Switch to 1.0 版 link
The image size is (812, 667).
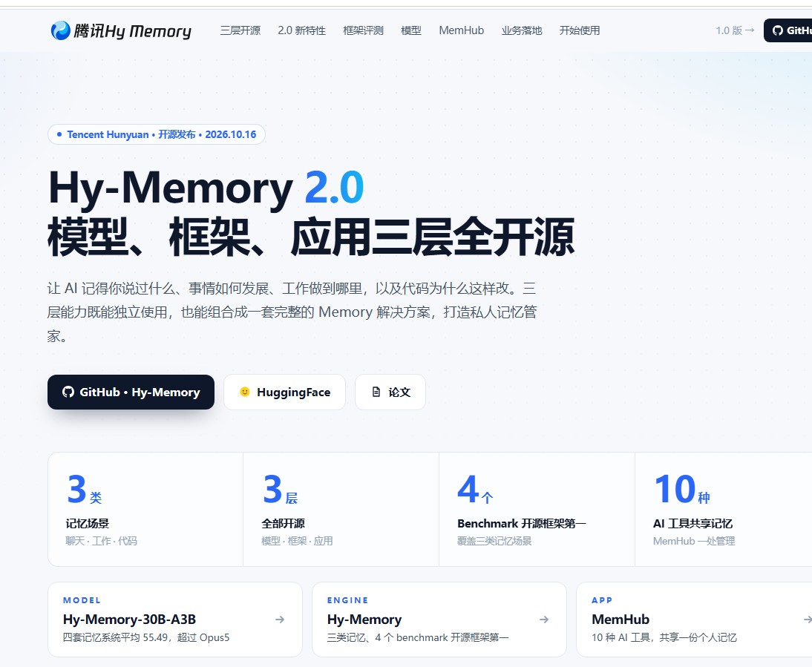click(735, 30)
